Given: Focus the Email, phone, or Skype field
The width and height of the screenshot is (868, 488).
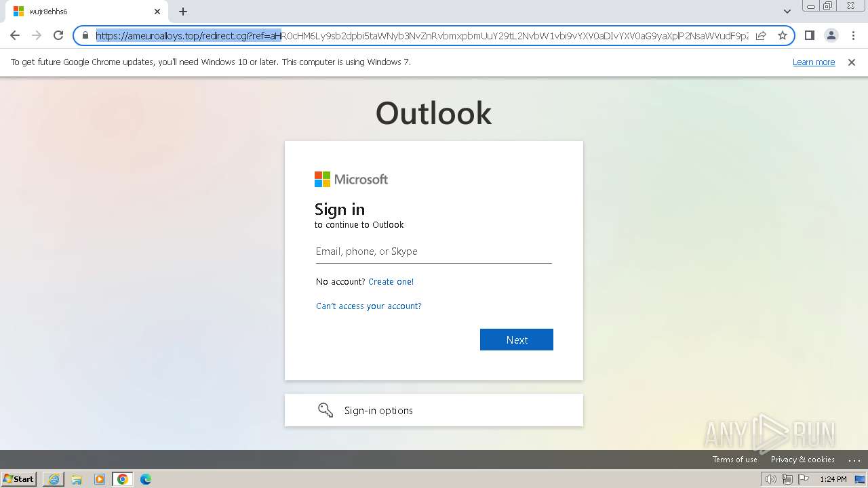Looking at the screenshot, I should tap(434, 251).
